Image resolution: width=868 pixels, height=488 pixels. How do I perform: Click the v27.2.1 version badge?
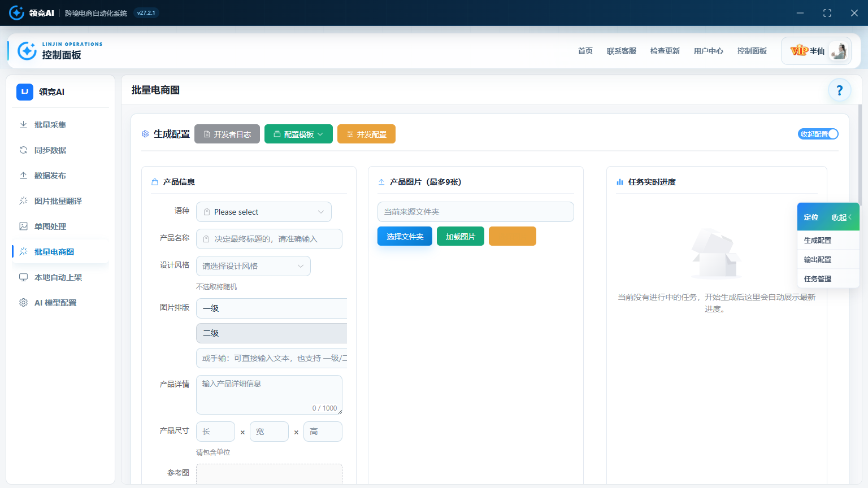coord(146,13)
